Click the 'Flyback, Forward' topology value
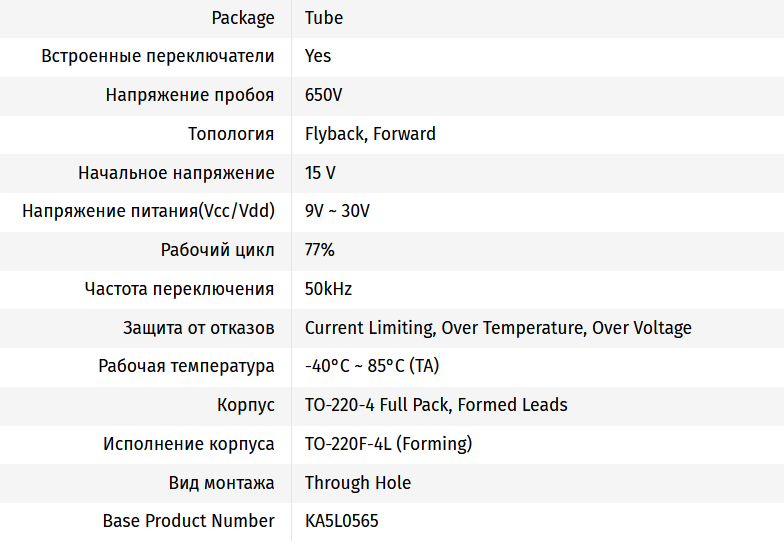 coord(370,134)
